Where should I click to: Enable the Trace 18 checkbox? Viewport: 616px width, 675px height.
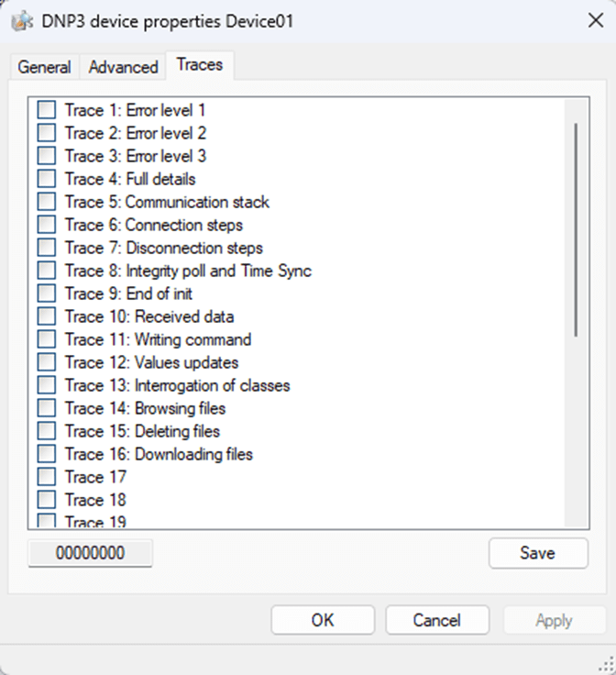(x=47, y=500)
